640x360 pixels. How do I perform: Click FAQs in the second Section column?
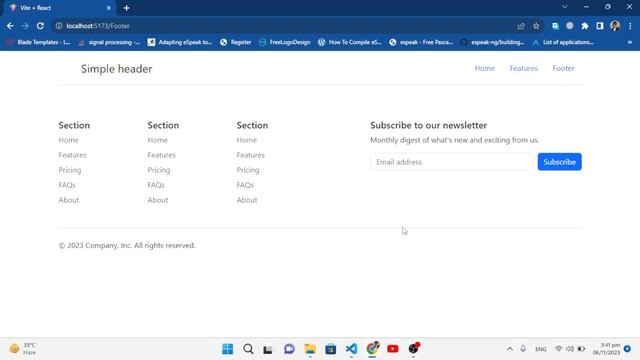click(156, 185)
